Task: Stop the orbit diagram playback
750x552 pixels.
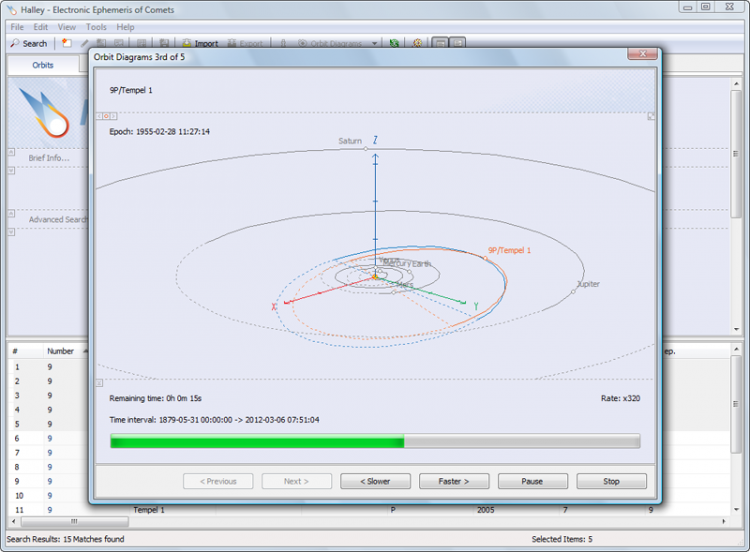Action: coord(611,481)
